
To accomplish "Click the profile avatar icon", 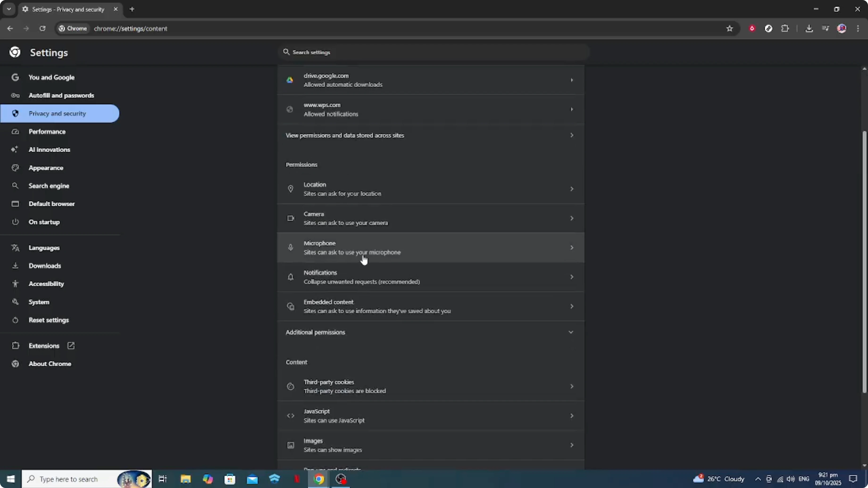I will [x=842, y=29].
